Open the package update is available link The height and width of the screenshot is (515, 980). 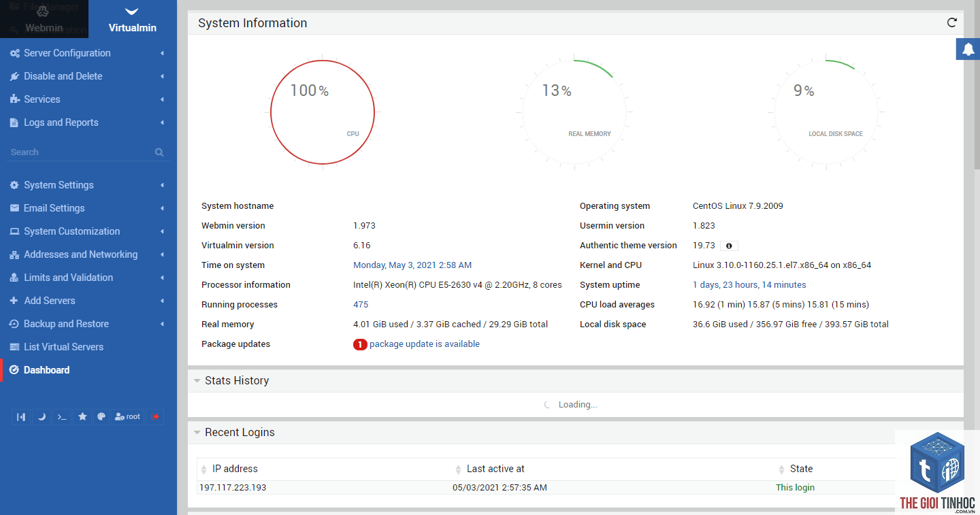(x=425, y=344)
